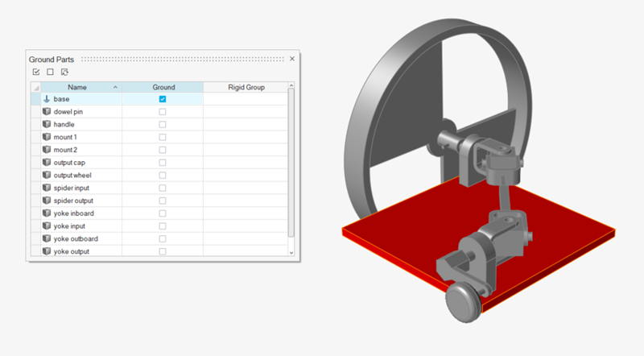Screen dimensions: 644x356
Task: Click the part icon beside dowel pin
Action: [46, 112]
